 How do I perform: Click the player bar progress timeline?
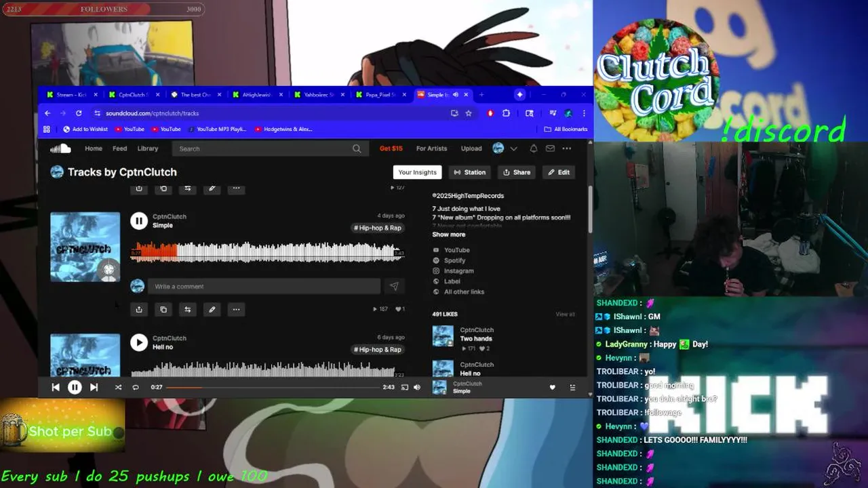(273, 387)
